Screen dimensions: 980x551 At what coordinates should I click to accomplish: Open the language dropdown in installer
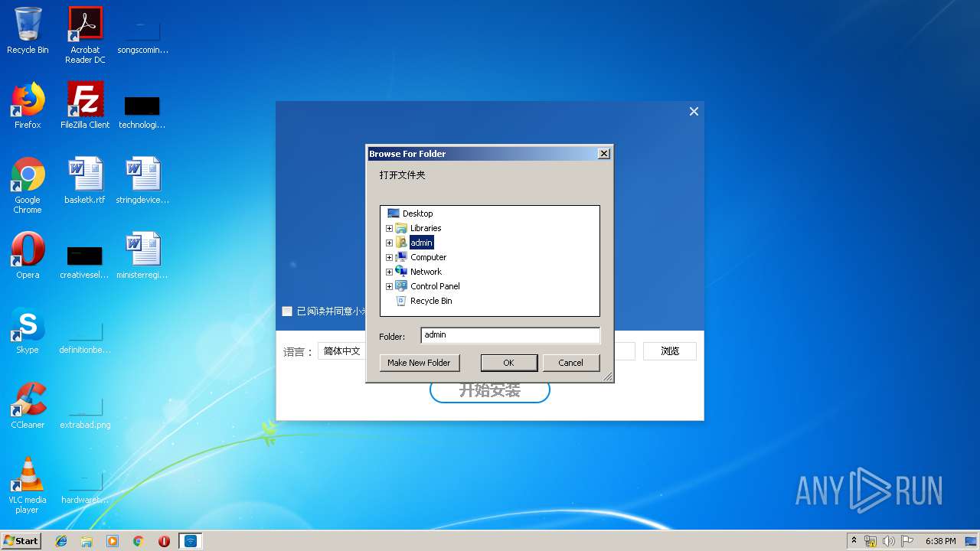[341, 351]
